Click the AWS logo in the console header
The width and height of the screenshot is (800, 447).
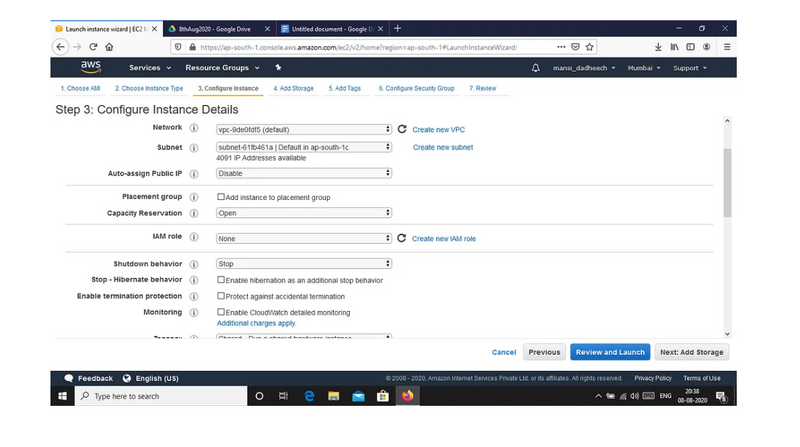pos(91,67)
